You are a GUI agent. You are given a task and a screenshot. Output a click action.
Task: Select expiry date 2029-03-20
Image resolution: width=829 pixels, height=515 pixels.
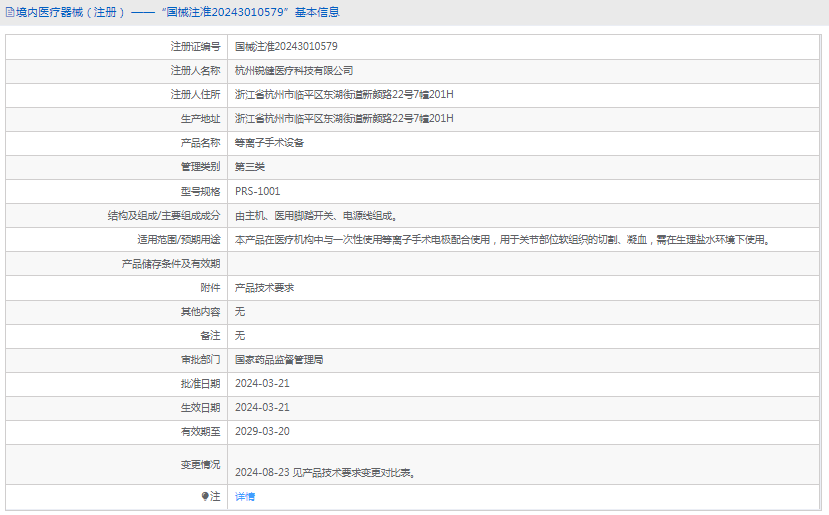[262, 431]
